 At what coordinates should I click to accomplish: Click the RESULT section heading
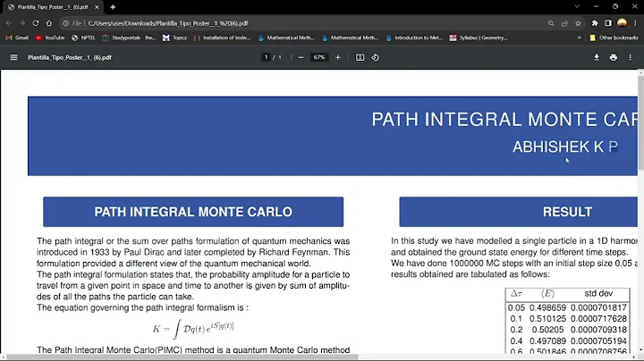click(x=567, y=212)
